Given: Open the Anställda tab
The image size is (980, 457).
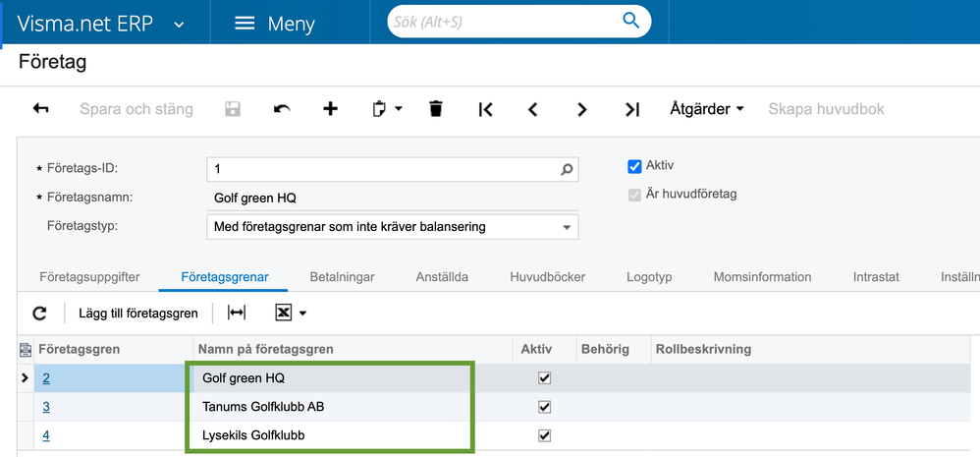Looking at the screenshot, I should pyautogui.click(x=442, y=277).
